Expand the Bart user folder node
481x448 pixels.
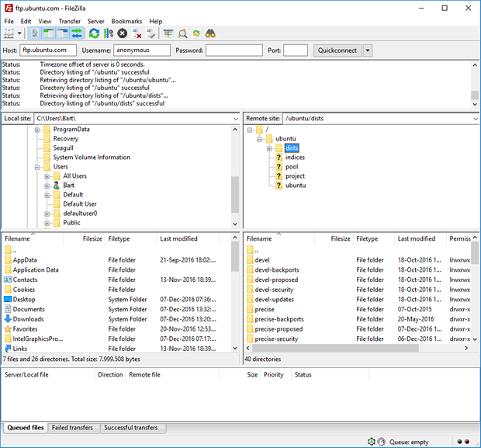pos(47,186)
